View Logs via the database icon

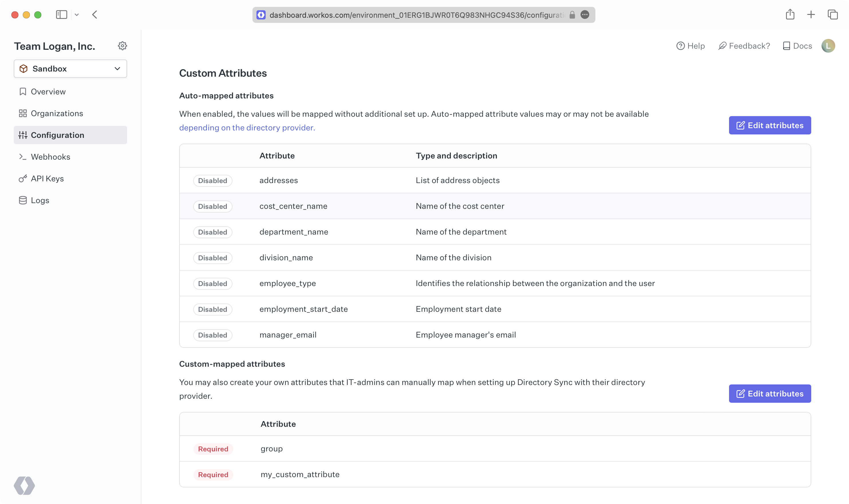click(23, 200)
